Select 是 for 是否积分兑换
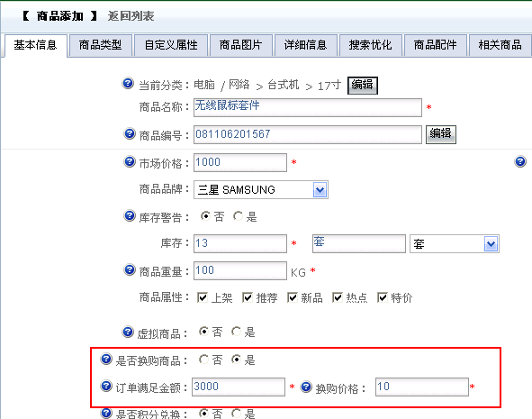The width and height of the screenshot is (532, 419). pos(236,413)
